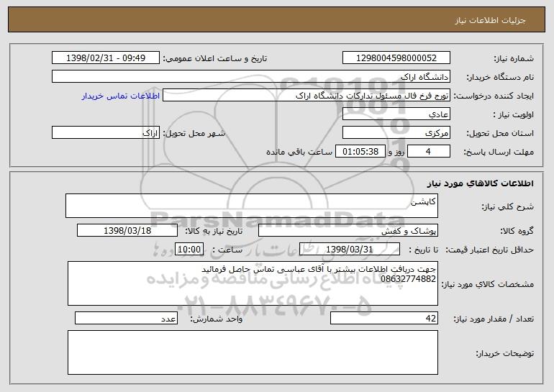
Task: Click the label شرح کلی نیاز
Action: coord(508,206)
